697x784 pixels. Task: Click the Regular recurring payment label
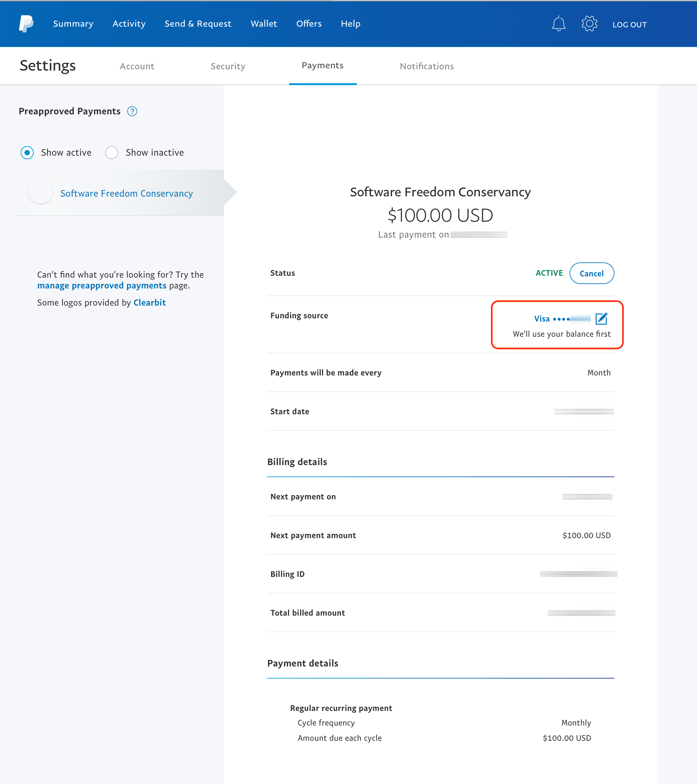pos(341,708)
